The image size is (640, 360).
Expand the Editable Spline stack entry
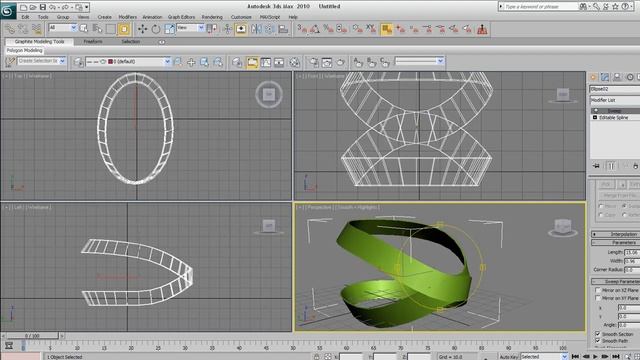click(x=595, y=118)
